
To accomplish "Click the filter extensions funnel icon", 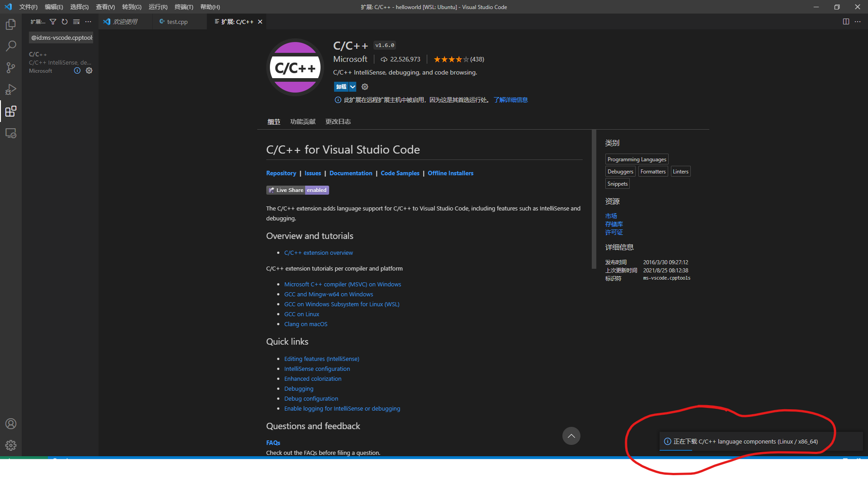I will pos(53,22).
